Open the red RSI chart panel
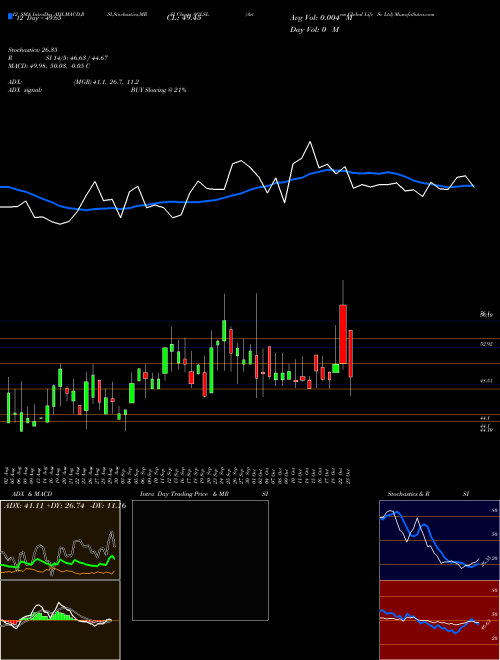The height and width of the screenshot is (660, 500). coord(439,620)
